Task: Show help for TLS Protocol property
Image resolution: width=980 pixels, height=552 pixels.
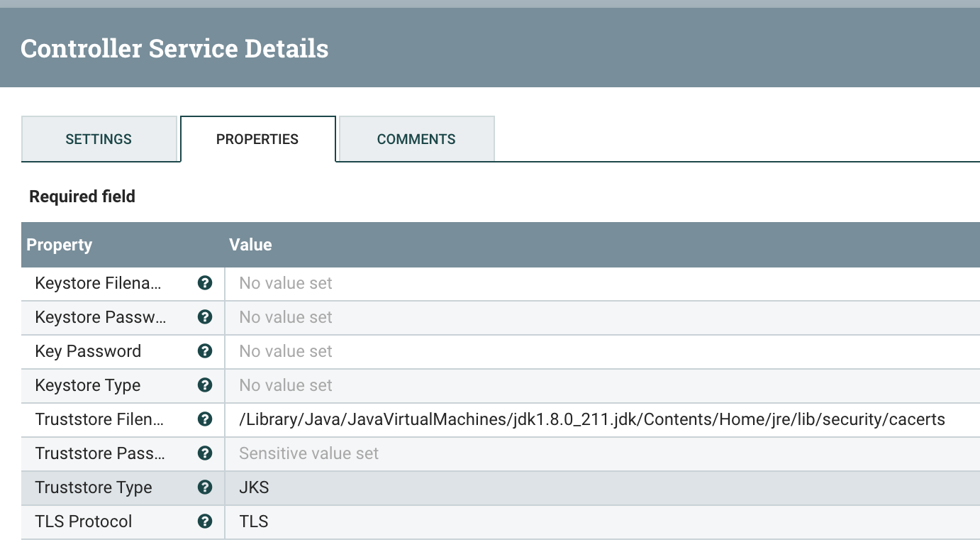Action: 205,521
